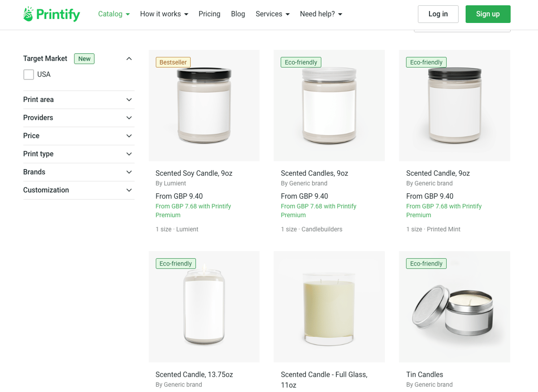Click the green Sign up button

tap(488, 14)
